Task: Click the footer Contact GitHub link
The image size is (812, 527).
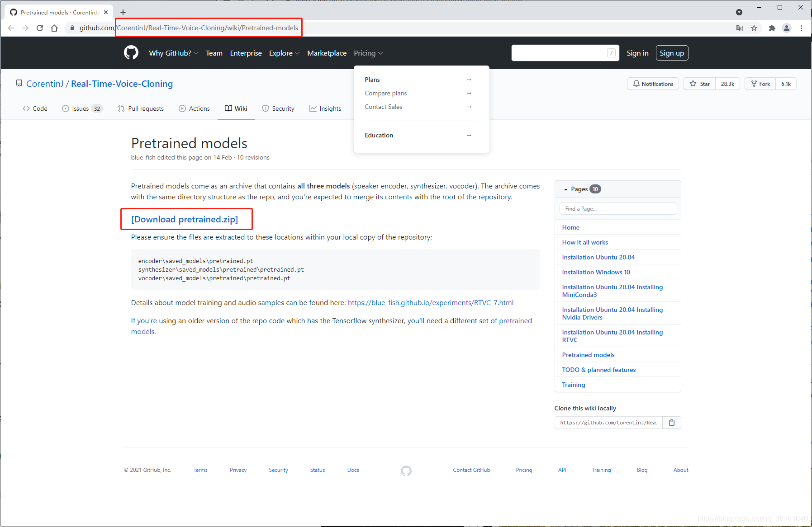Action: 471,470
